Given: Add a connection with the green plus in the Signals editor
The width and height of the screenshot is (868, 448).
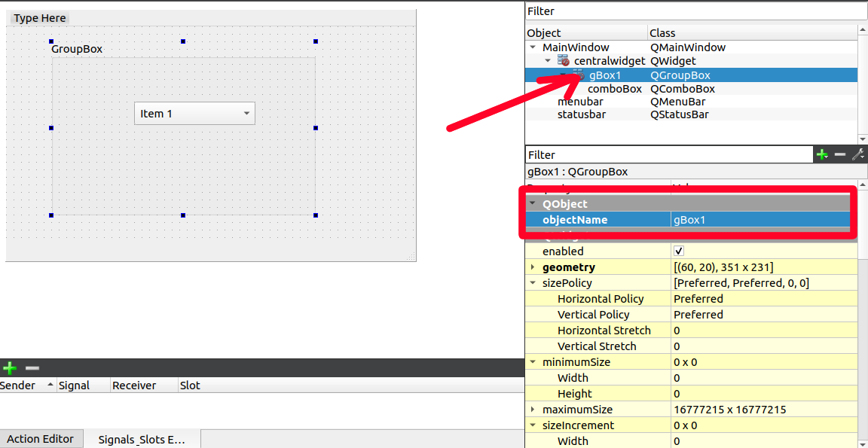Looking at the screenshot, I should pos(9,367).
